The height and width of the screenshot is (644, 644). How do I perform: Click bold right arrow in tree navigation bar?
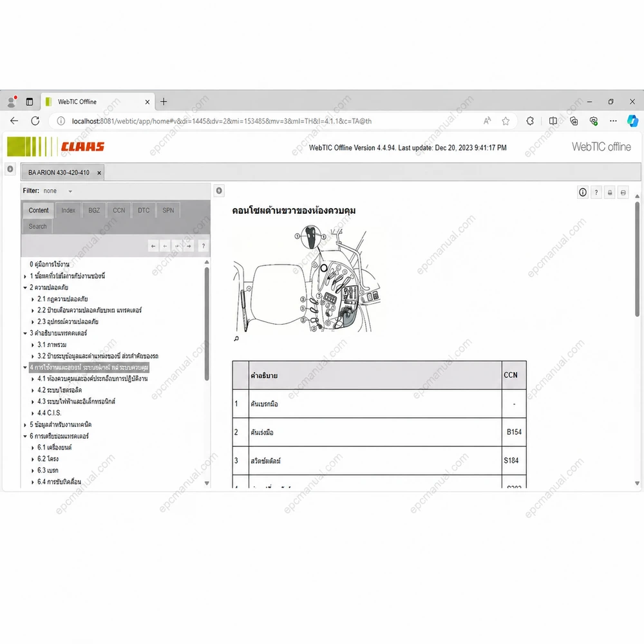[189, 246]
